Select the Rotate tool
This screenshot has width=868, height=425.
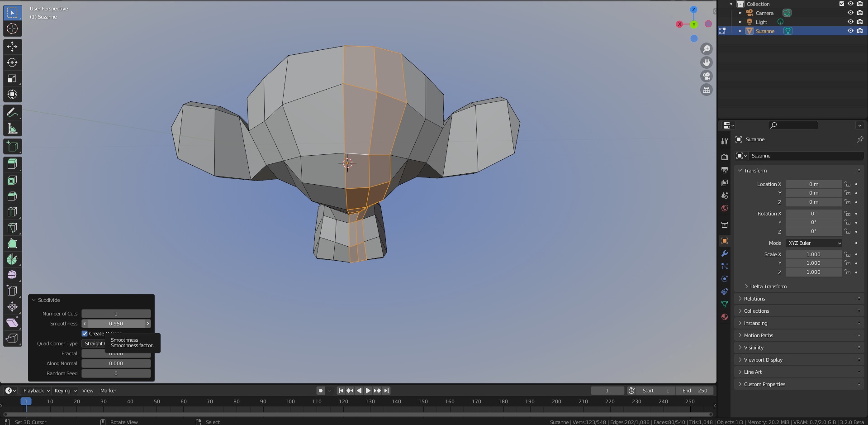click(12, 62)
